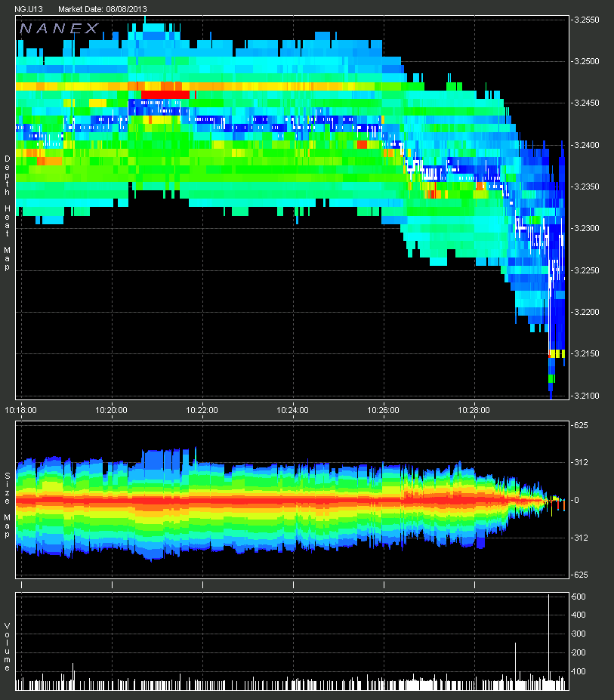Click the 400 volume axis label
The image size is (614, 700).
pos(579,615)
